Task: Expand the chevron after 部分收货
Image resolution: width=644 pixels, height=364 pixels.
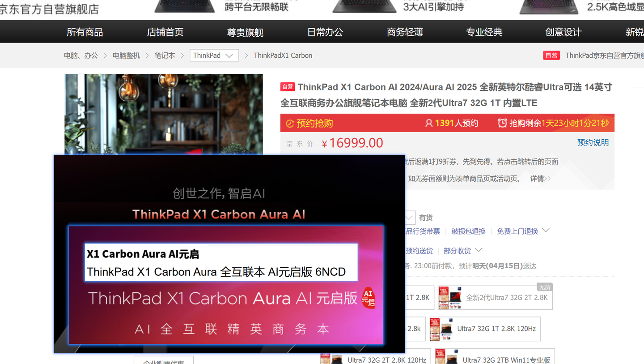Action: pos(479,250)
